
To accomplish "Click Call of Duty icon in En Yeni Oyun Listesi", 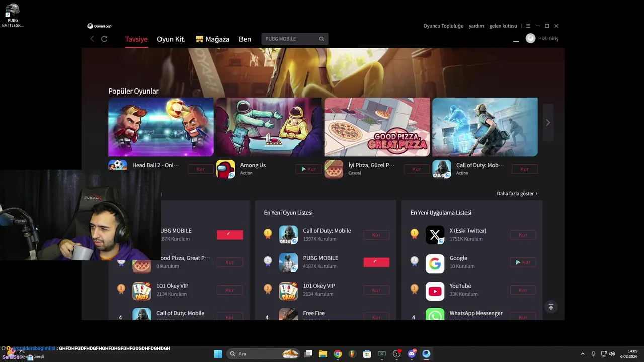I will pyautogui.click(x=288, y=235).
